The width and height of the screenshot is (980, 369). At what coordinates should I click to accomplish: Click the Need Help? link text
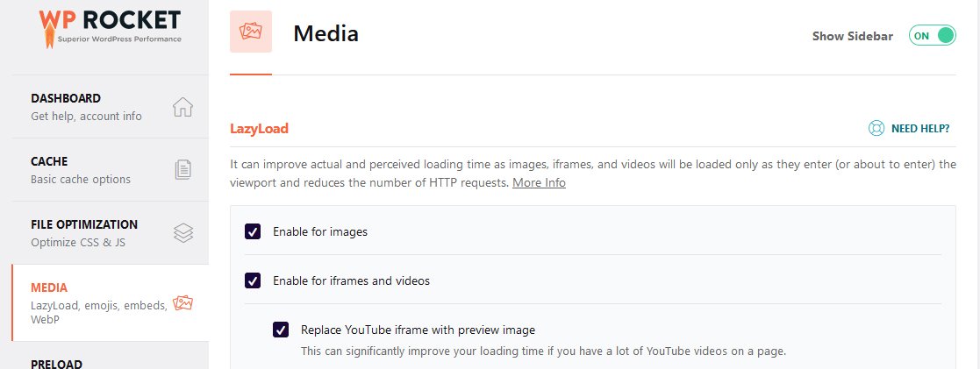click(920, 129)
